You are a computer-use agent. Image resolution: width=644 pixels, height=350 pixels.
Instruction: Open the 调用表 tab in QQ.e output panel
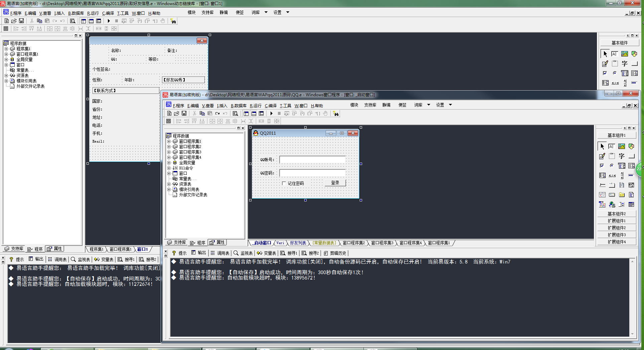coord(220,253)
